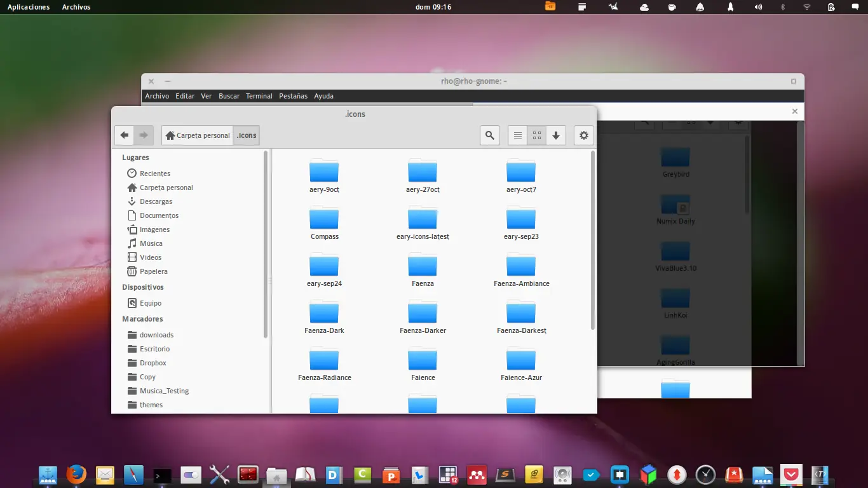Select the eary-sep23 folder
This screenshot has height=488, width=868.
pyautogui.click(x=521, y=223)
